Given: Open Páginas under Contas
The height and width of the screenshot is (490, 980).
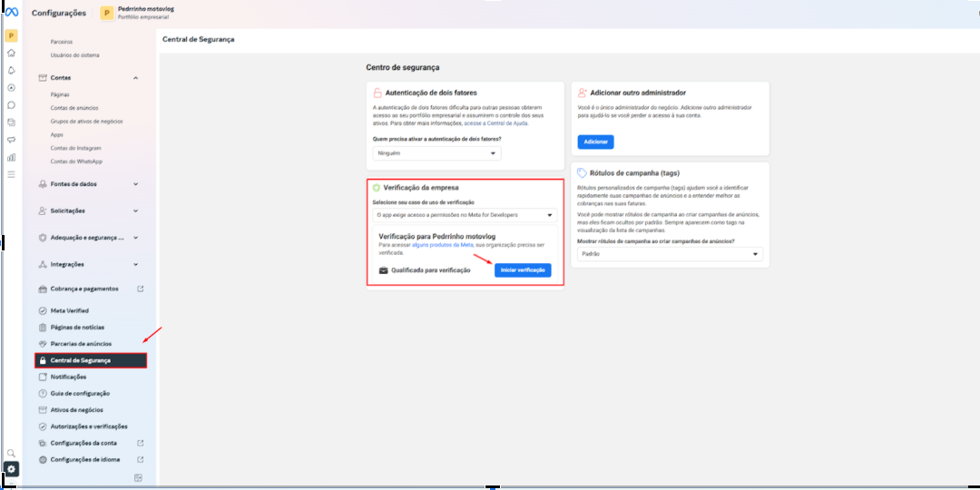Looking at the screenshot, I should (59, 95).
